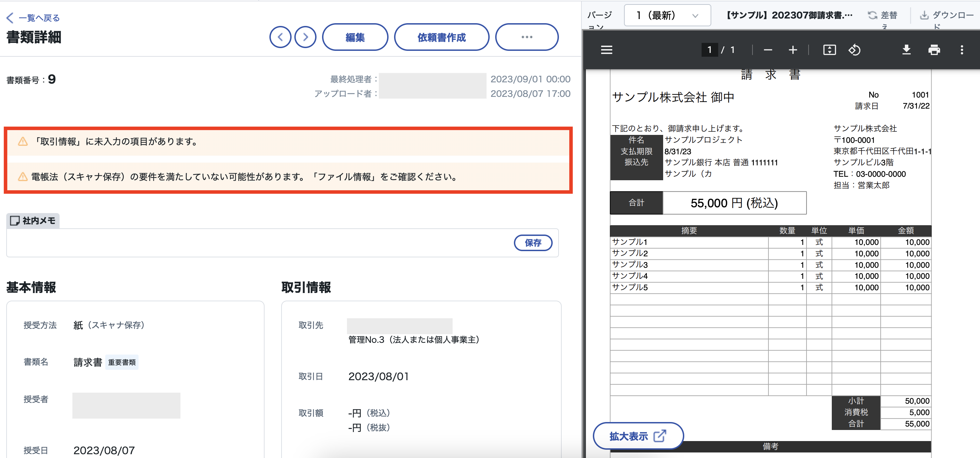The image size is (980, 458).
Task: Click the 依頼書作成 button
Action: pos(441,37)
